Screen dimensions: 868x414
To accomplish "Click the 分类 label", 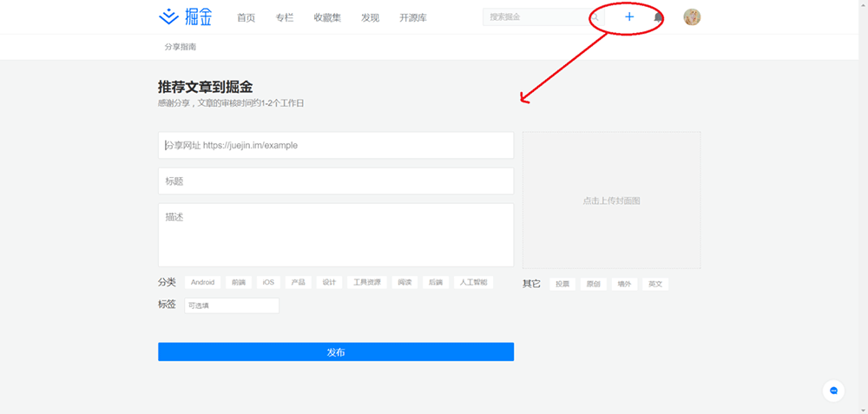I will point(167,282).
